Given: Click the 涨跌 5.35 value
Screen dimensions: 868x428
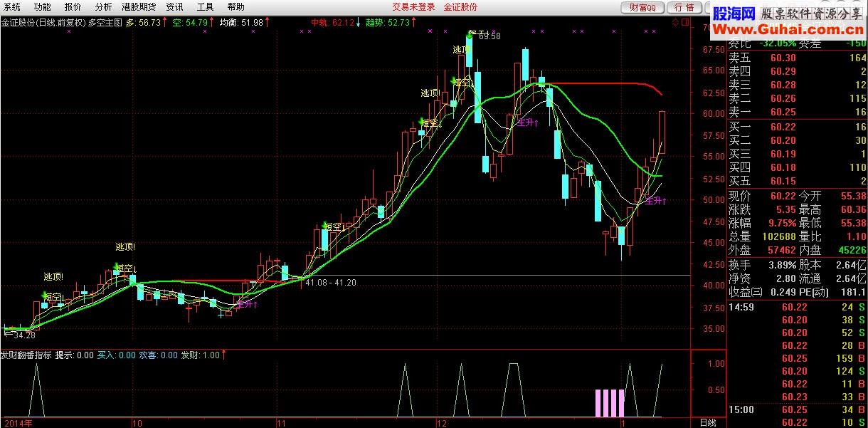Looking at the screenshot, I should [786, 209].
